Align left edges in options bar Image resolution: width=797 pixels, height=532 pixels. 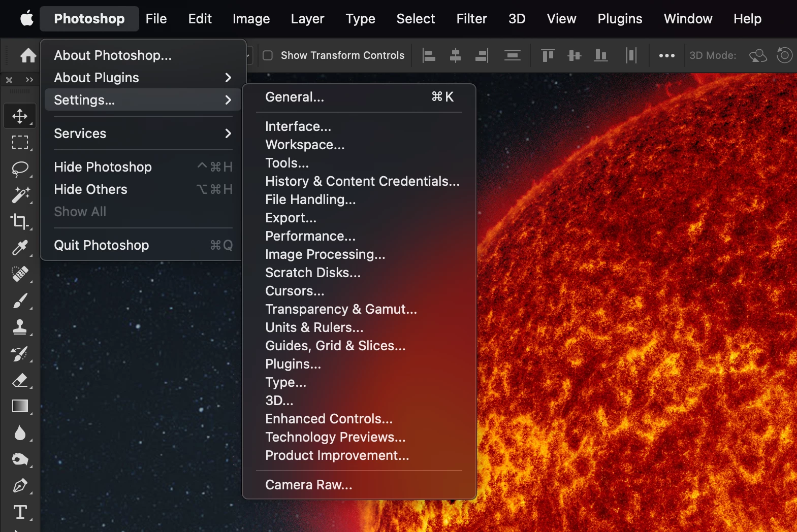click(x=429, y=55)
